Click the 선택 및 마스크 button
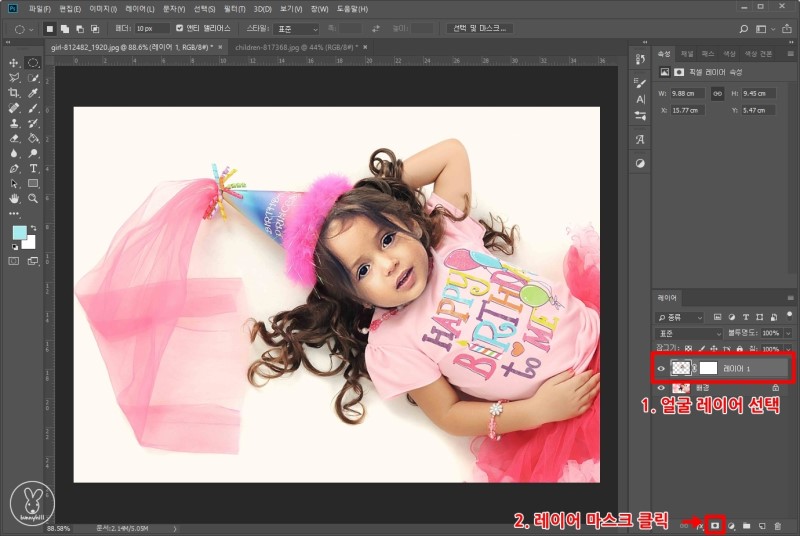 point(480,28)
